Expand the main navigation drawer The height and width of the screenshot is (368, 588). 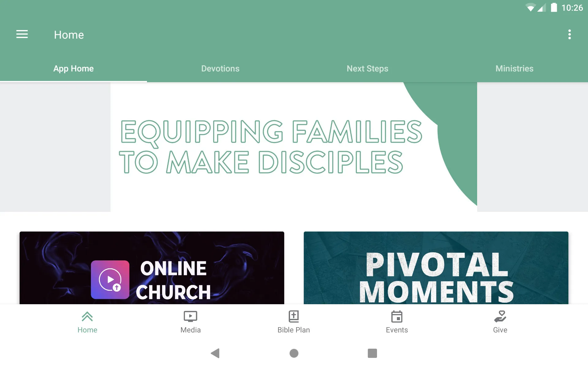pos(22,34)
